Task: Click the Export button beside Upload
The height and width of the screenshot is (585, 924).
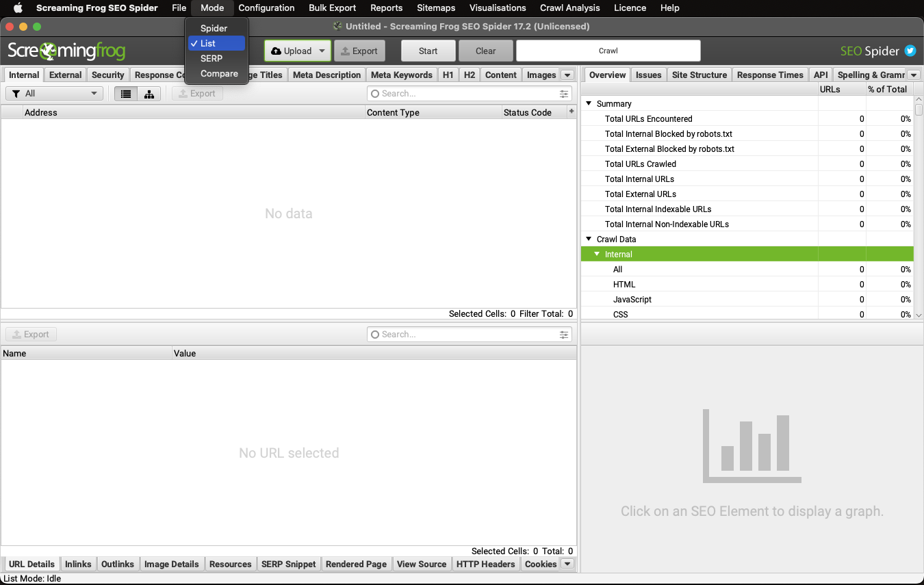Action: click(x=359, y=51)
